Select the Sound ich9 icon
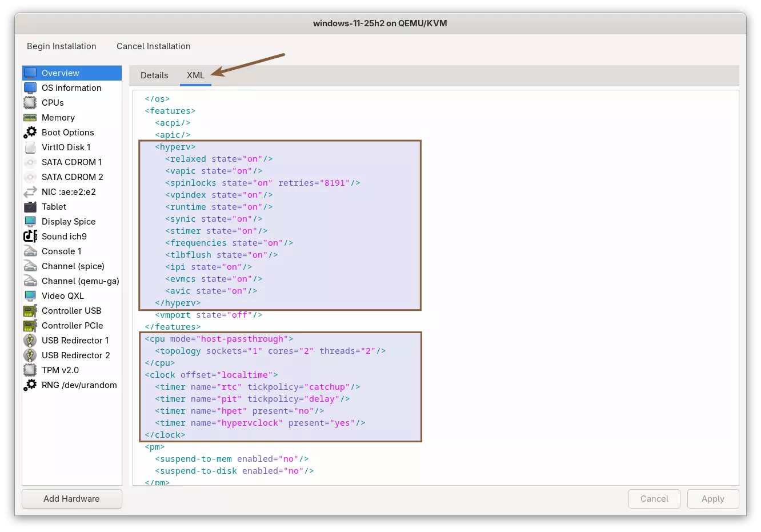Viewport: 761px width, 532px height. click(30, 237)
